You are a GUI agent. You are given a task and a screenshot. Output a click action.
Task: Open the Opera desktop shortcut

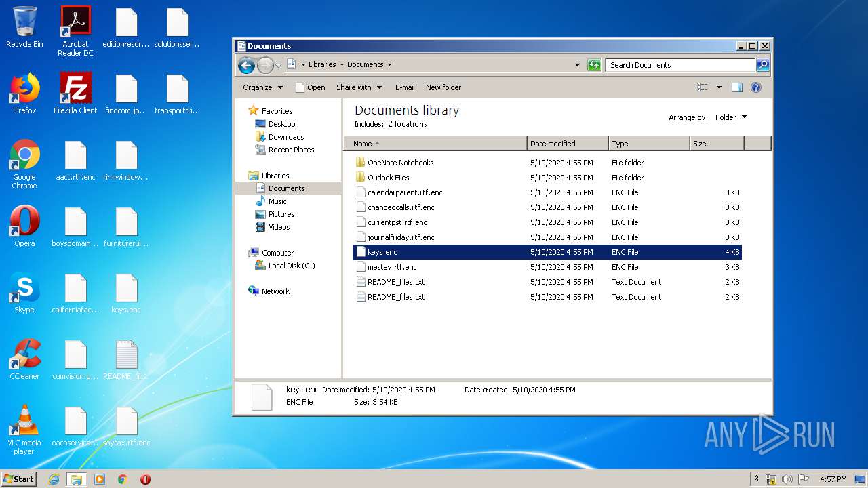pos(24,226)
